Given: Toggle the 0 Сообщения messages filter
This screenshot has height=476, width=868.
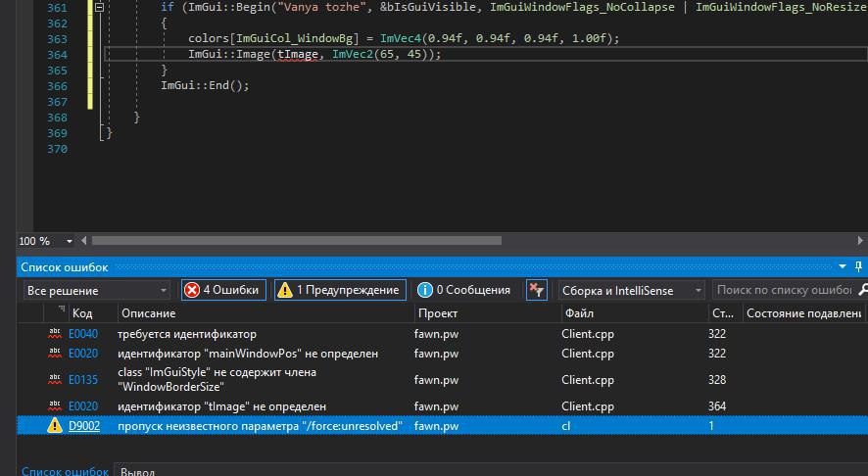Looking at the screenshot, I should click(464, 290).
